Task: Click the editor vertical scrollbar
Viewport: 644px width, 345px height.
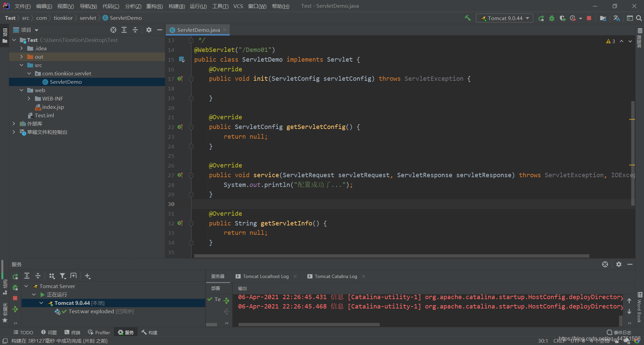Action: (633, 153)
